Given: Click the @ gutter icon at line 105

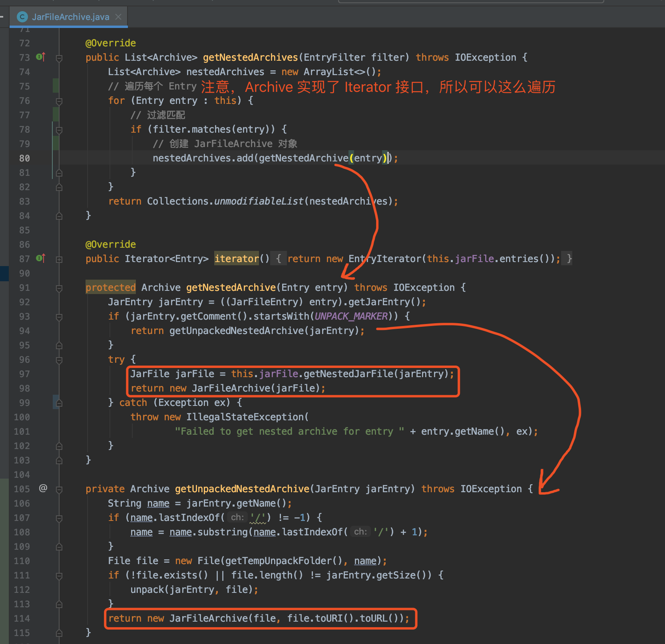Looking at the screenshot, I should coord(43,488).
